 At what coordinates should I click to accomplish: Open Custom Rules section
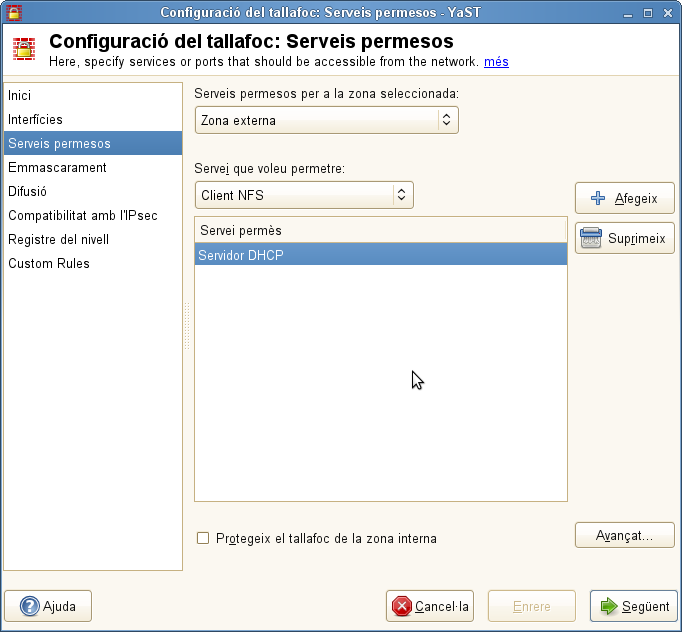point(49,263)
